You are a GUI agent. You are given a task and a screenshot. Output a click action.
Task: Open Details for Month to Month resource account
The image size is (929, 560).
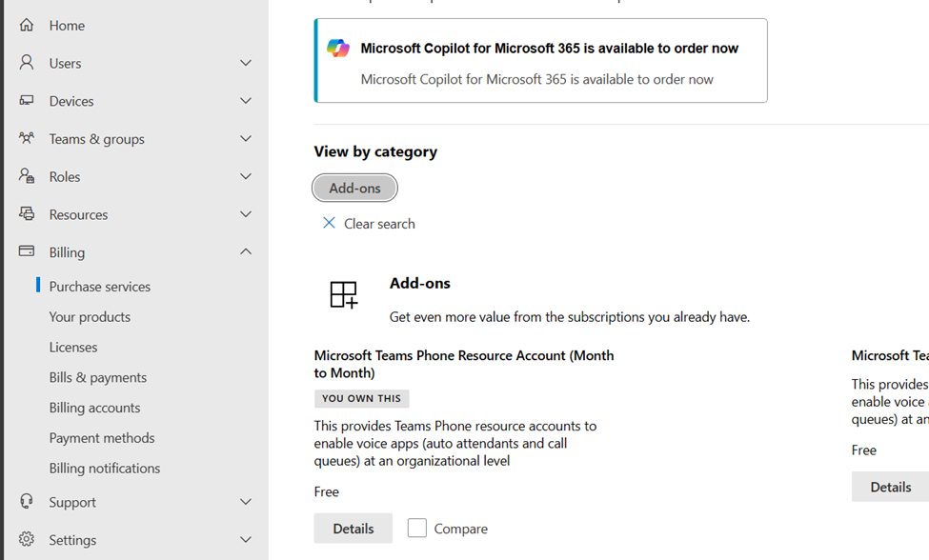pos(353,528)
